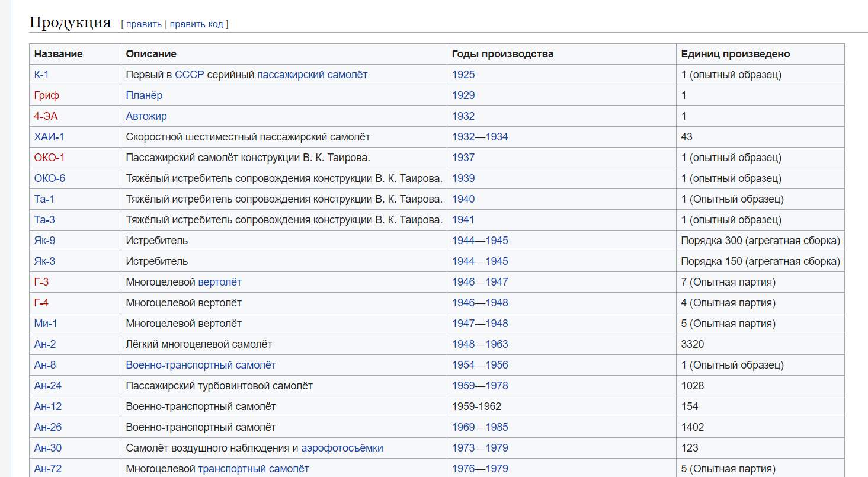Open the red Г-4 link

41,303
